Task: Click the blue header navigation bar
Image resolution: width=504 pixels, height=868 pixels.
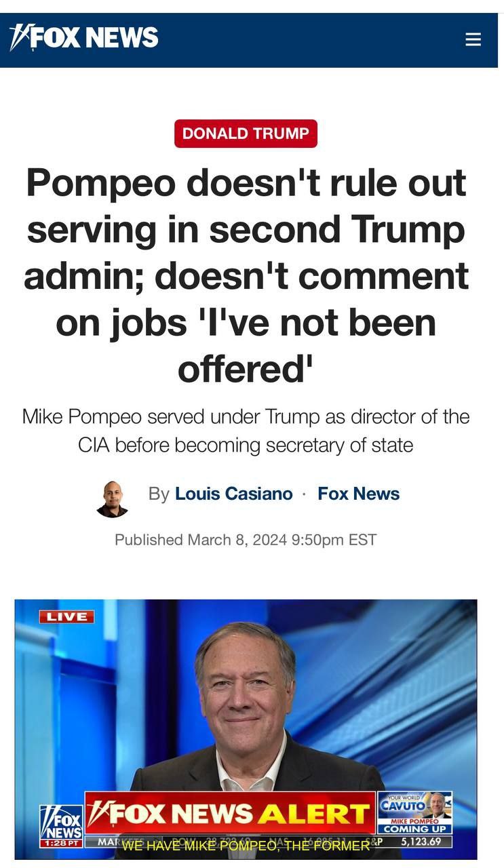Action: click(249, 39)
